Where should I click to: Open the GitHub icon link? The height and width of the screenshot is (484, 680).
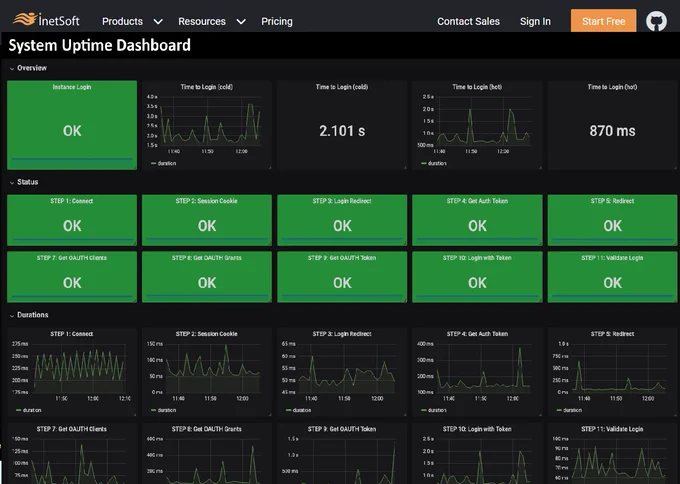click(x=656, y=21)
